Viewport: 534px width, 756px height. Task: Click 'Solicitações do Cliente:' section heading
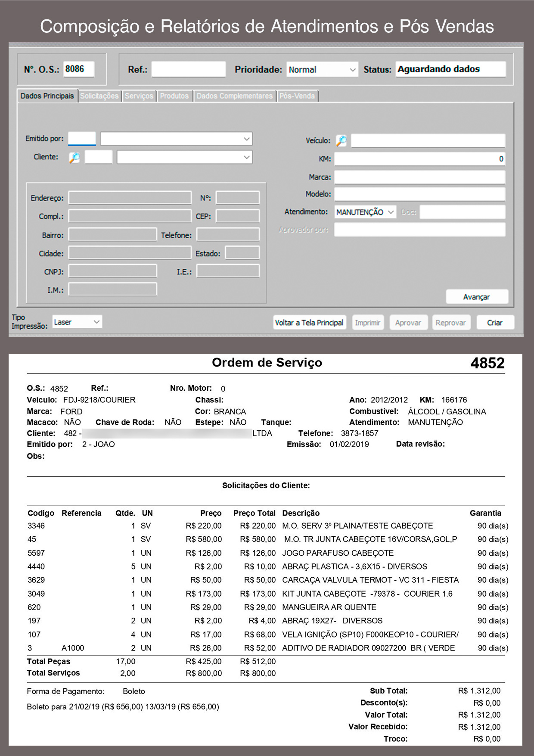click(266, 485)
